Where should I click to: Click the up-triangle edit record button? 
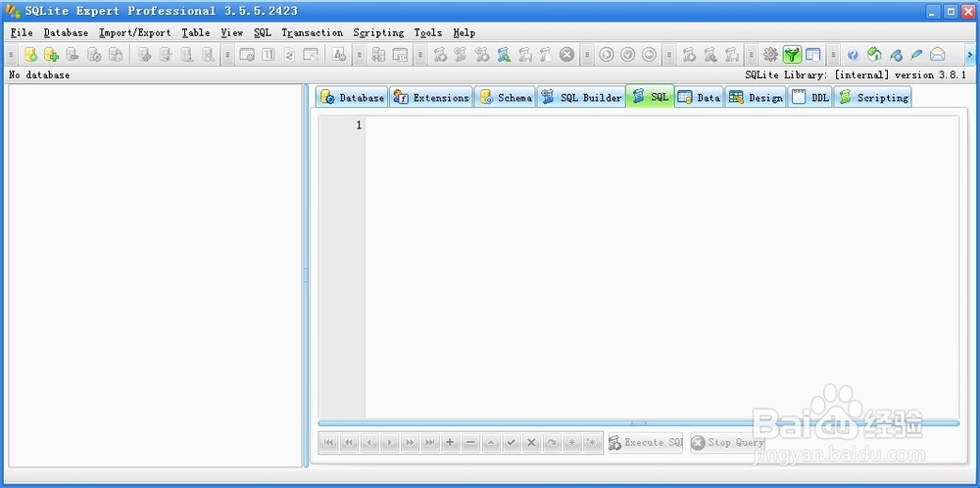tap(491, 442)
